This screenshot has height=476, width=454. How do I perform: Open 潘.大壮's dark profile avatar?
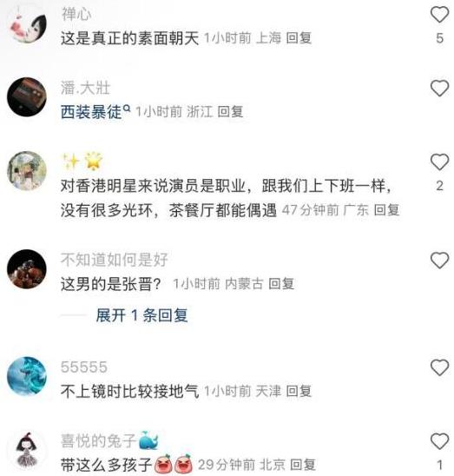pyautogui.click(x=27, y=97)
